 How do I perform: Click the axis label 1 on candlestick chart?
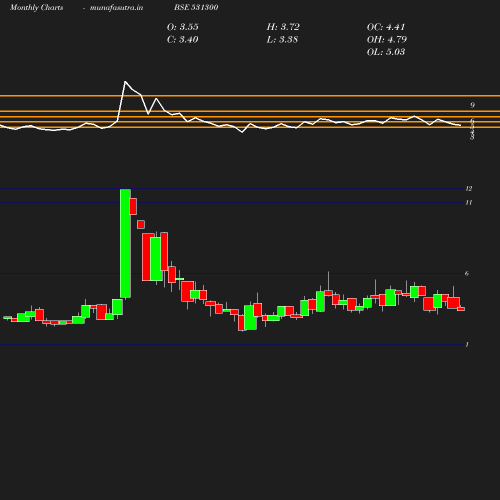(x=467, y=344)
